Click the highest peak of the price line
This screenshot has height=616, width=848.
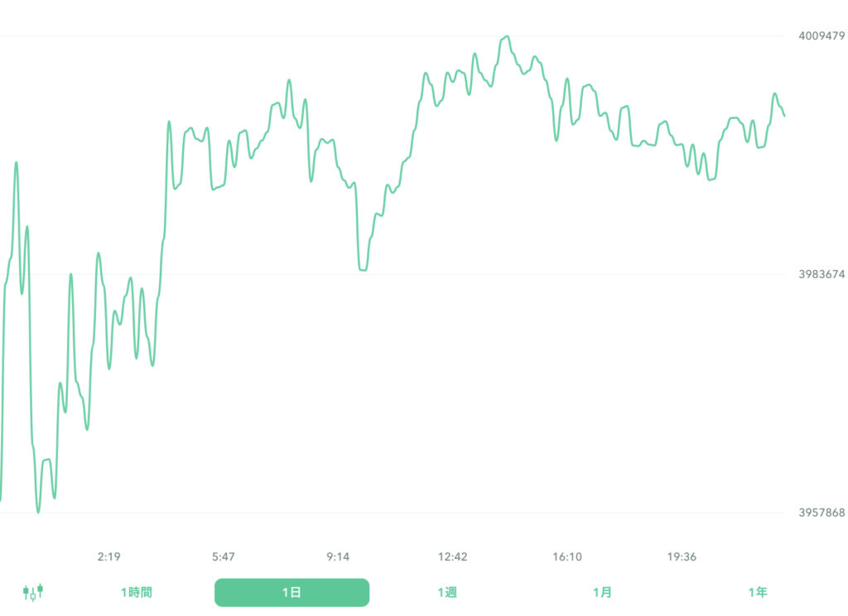coord(507,36)
